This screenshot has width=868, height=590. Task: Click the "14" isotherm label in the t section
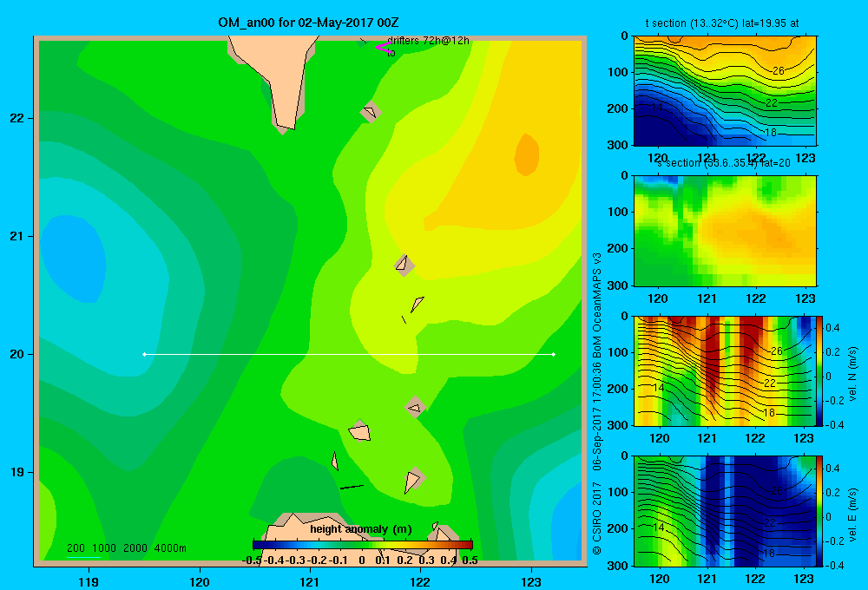coord(656,108)
